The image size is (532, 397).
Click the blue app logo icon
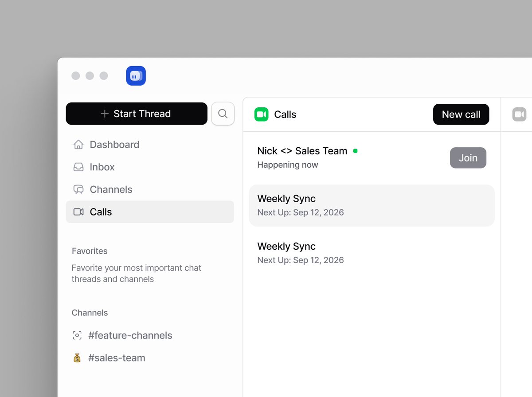pyautogui.click(x=136, y=76)
